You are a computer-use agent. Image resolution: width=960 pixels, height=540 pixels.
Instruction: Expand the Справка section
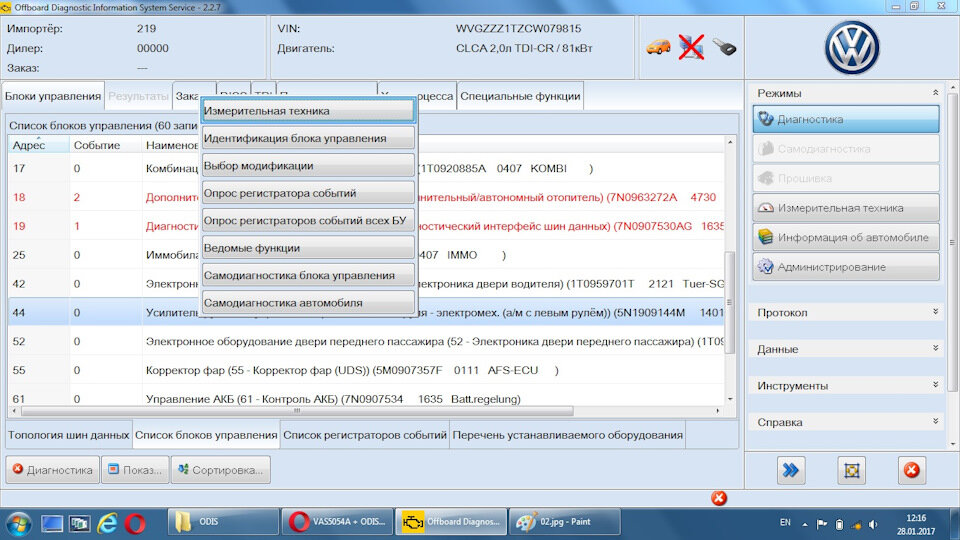coord(935,422)
